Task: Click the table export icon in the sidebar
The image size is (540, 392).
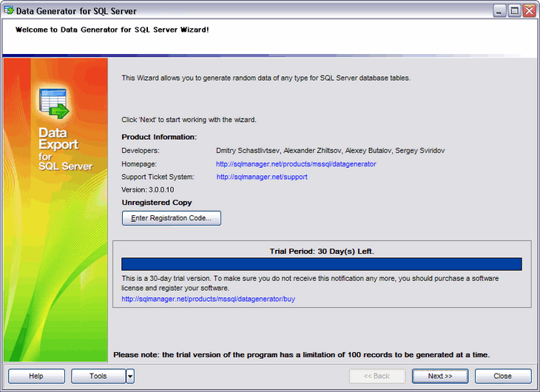Action: click(x=54, y=104)
